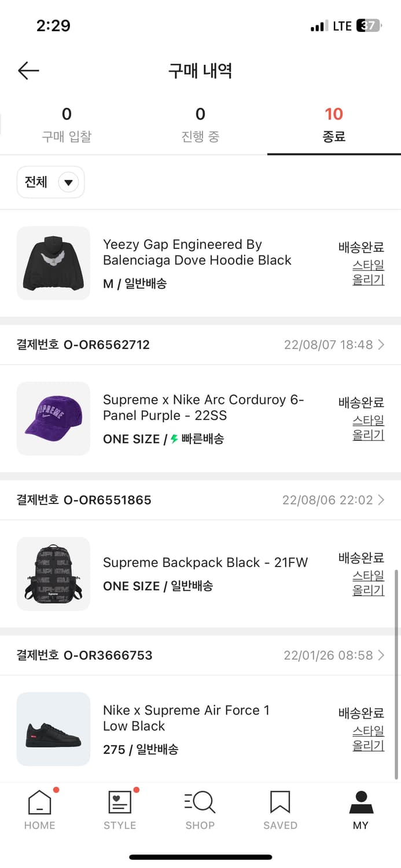Open the STYLE tab icon

coord(120,803)
